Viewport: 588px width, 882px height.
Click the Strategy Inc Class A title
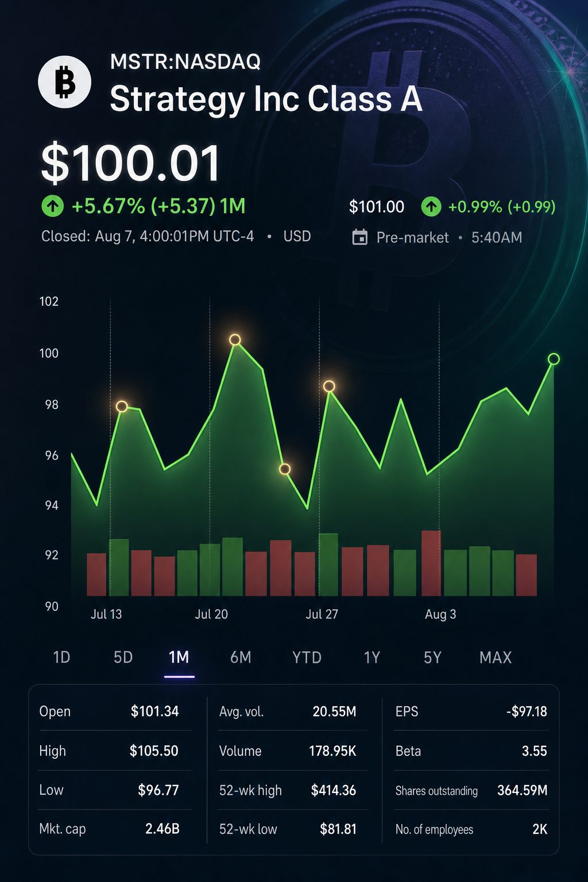(266, 99)
